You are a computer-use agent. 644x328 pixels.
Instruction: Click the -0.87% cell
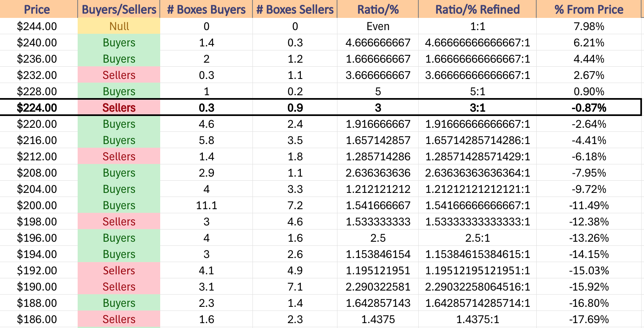click(x=589, y=108)
